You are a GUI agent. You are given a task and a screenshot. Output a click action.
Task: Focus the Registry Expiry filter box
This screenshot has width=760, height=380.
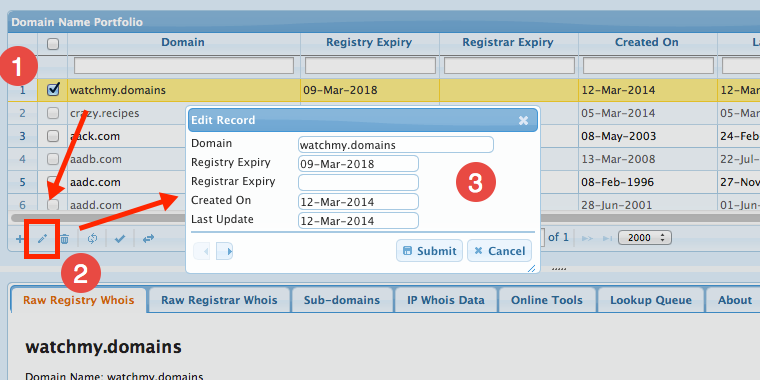pyautogui.click(x=370, y=65)
